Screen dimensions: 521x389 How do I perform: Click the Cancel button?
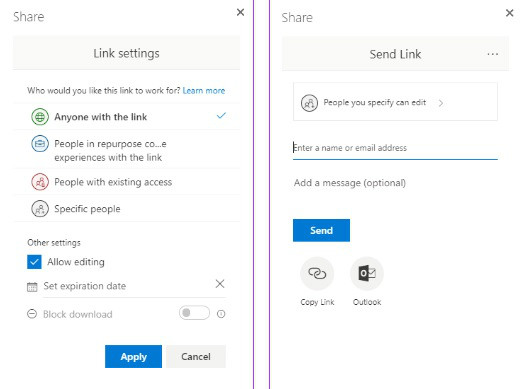click(x=196, y=357)
